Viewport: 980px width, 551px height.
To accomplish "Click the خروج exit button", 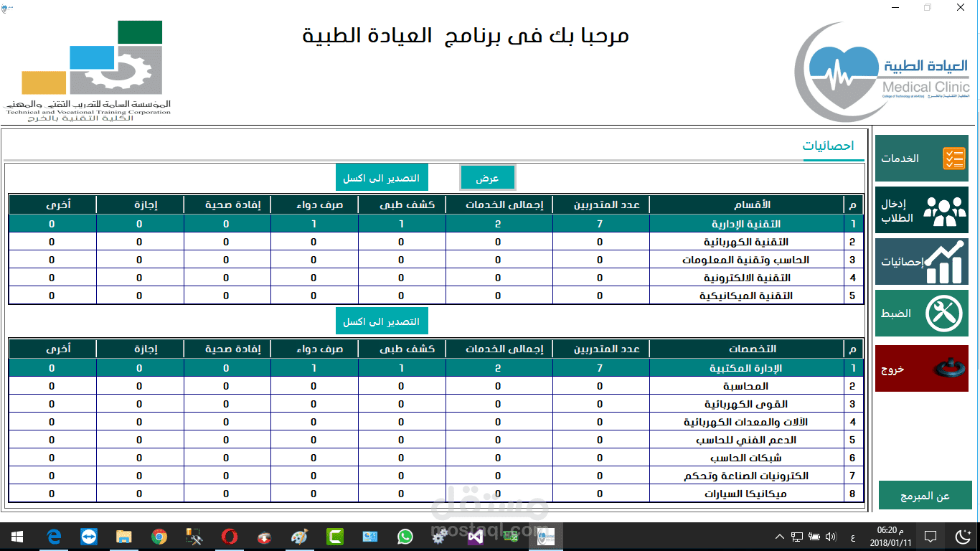I will (922, 368).
